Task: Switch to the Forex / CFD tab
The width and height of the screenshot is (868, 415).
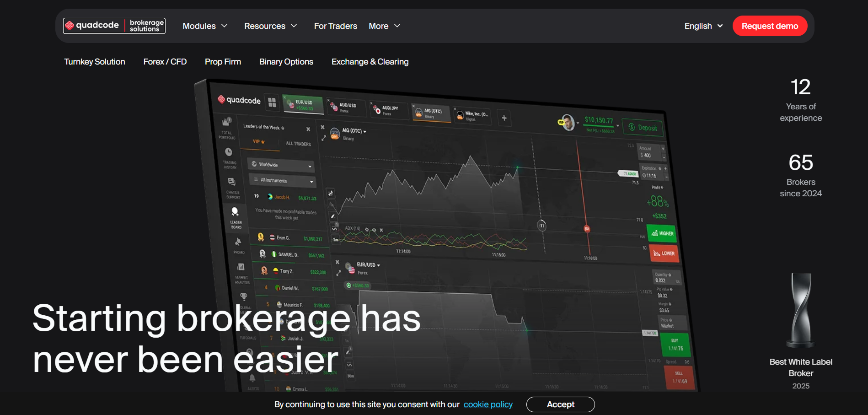Action: click(165, 62)
